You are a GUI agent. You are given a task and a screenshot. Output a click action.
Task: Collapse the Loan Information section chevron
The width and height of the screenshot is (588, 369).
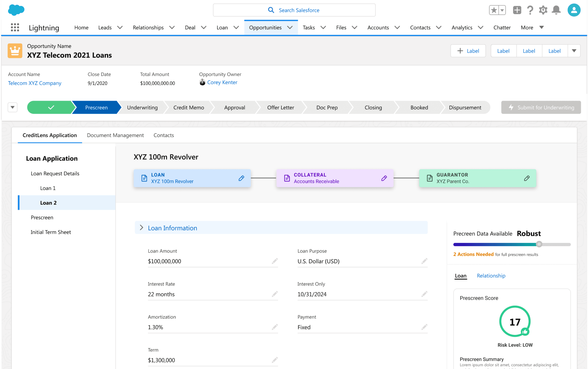coord(142,228)
